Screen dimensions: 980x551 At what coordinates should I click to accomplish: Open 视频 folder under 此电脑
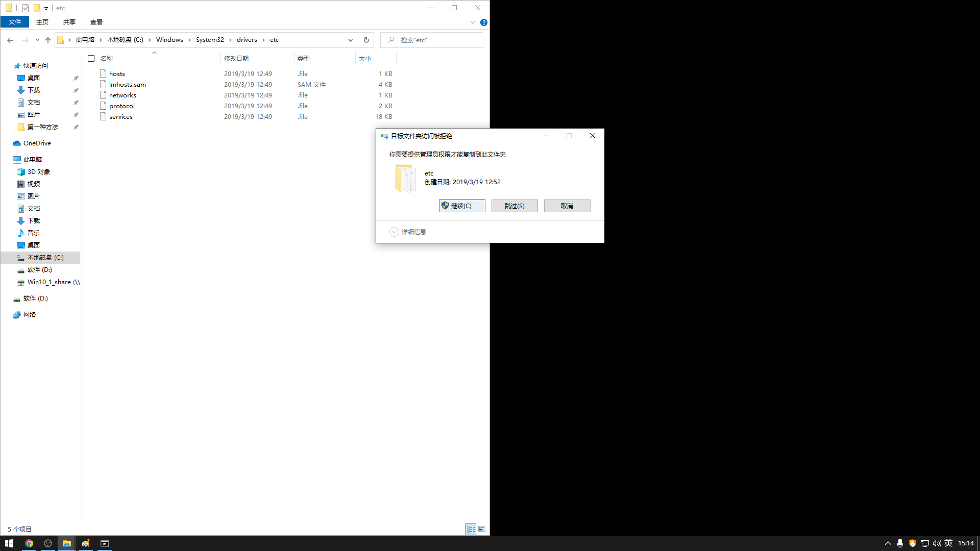click(x=34, y=184)
